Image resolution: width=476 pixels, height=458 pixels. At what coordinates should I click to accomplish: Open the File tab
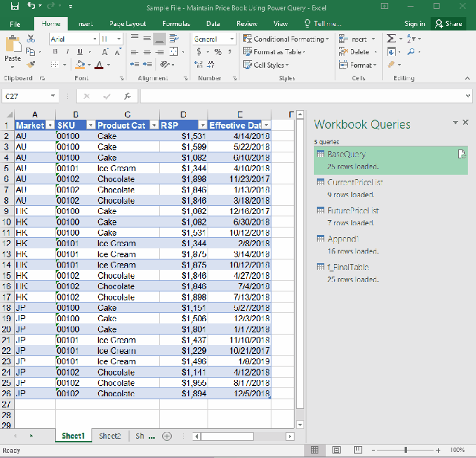(x=15, y=24)
